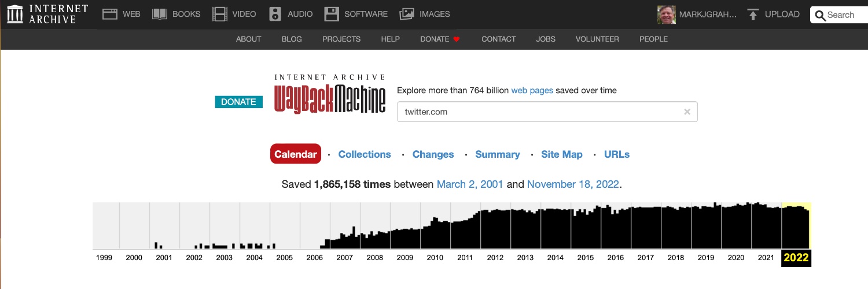Image resolution: width=868 pixels, height=289 pixels.
Task: Open the Internet Archive home logo
Action: click(47, 14)
